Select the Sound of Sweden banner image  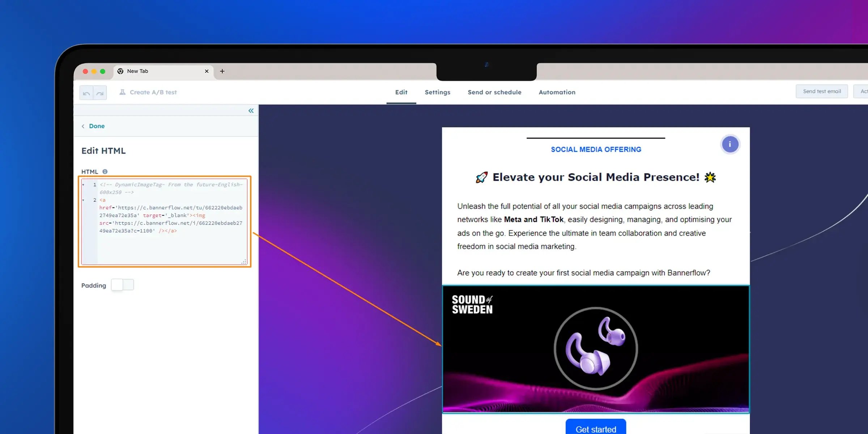(596, 349)
